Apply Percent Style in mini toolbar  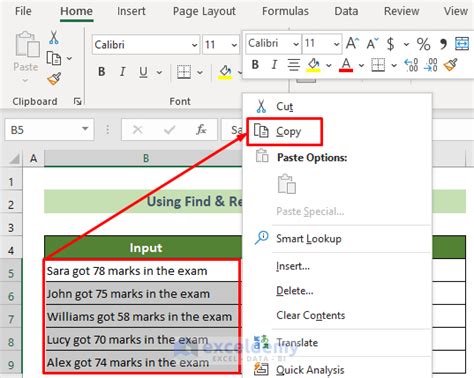tap(423, 44)
